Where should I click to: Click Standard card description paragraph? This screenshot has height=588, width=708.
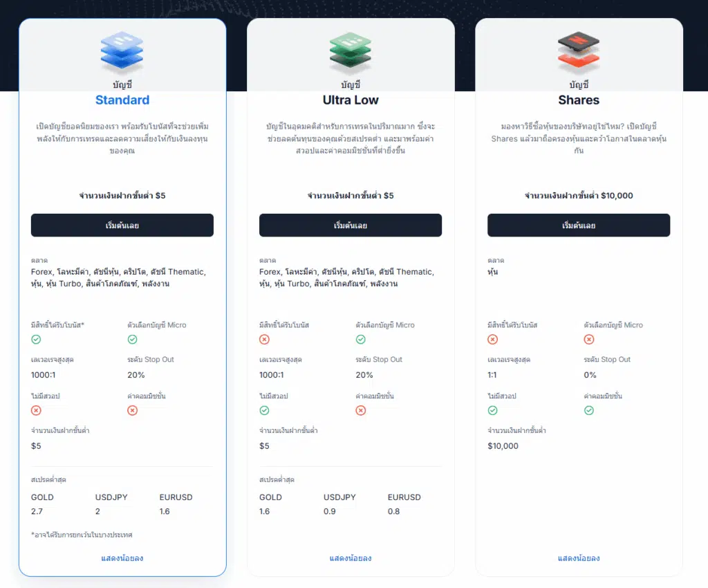point(122,138)
